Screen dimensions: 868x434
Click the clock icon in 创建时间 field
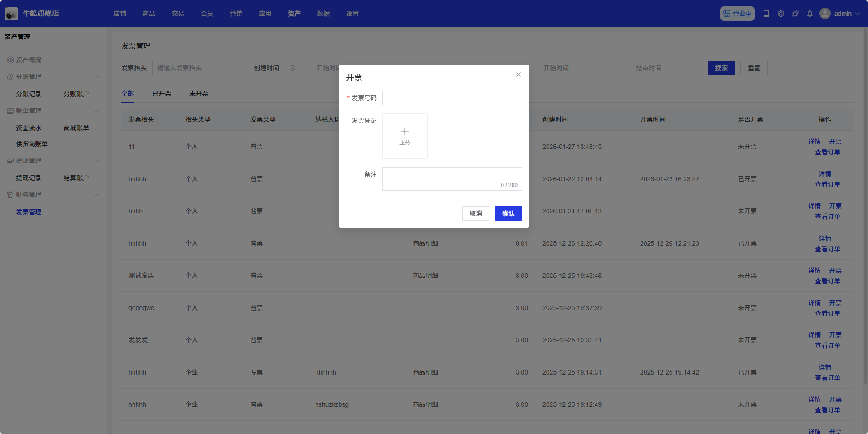pyautogui.click(x=292, y=68)
